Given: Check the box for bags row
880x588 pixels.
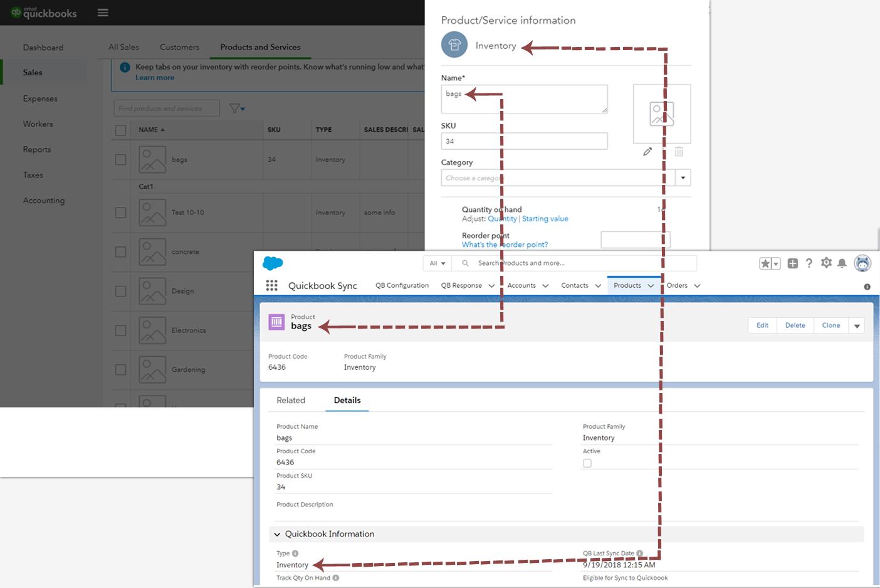Looking at the screenshot, I should click(121, 160).
